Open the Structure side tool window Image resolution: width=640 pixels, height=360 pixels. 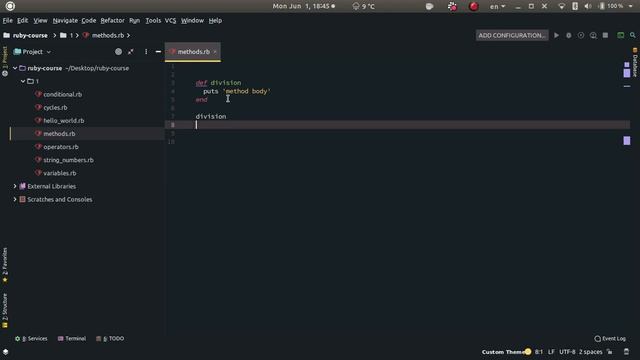click(x=5, y=311)
